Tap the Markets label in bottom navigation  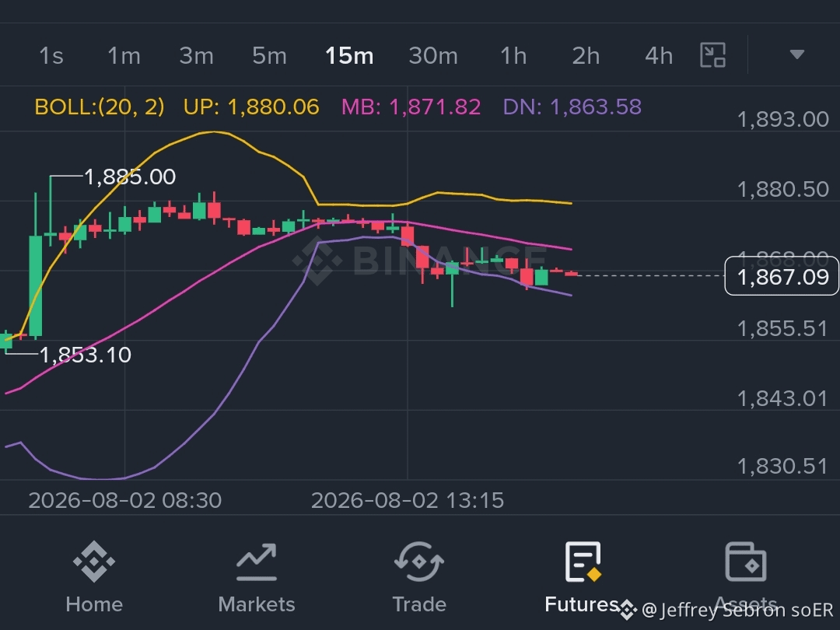(x=257, y=604)
